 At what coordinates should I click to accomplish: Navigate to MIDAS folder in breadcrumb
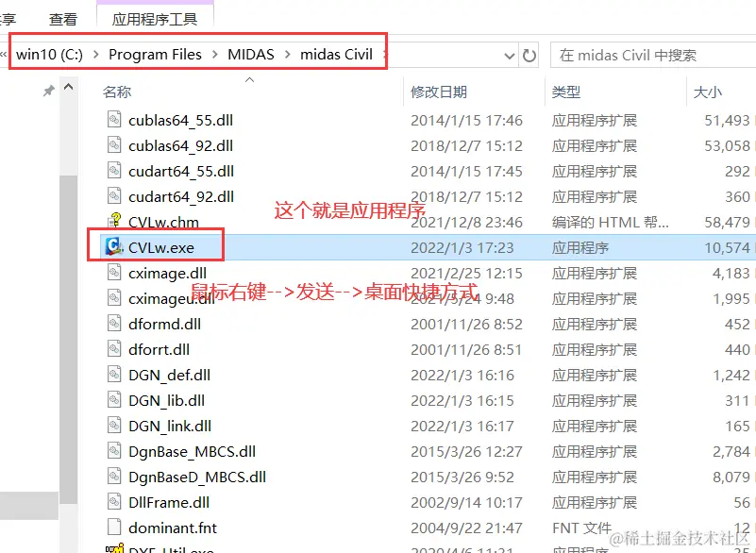coord(251,55)
